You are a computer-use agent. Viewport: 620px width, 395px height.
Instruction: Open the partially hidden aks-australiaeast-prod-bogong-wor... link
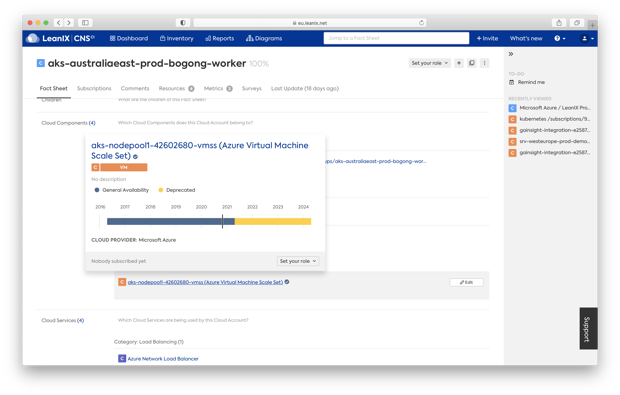click(x=376, y=161)
